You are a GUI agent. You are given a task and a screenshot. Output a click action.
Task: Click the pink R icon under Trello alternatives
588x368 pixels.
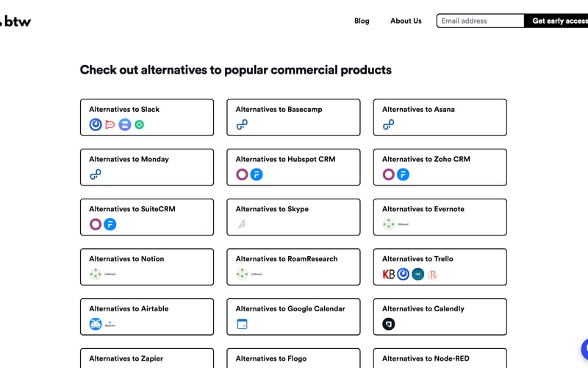(x=433, y=275)
